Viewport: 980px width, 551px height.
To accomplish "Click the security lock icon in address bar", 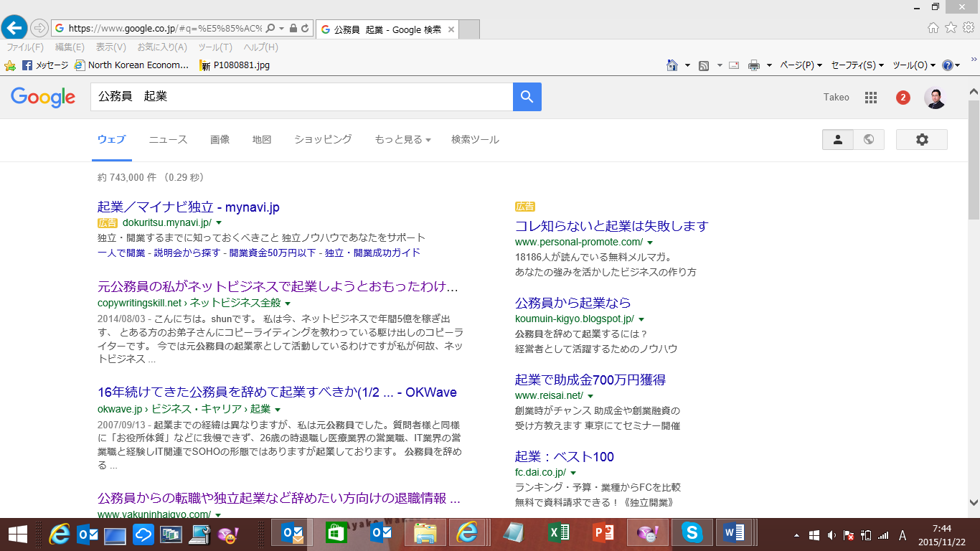I will click(293, 29).
